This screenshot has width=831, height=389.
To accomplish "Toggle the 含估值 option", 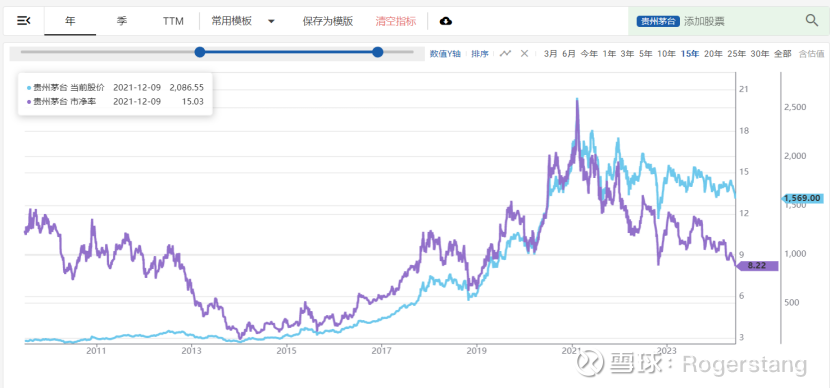I will coord(811,54).
